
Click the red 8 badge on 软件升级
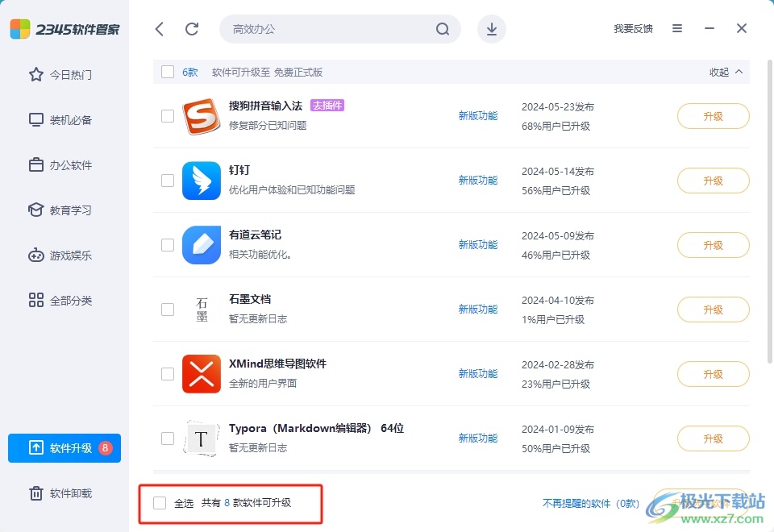105,448
